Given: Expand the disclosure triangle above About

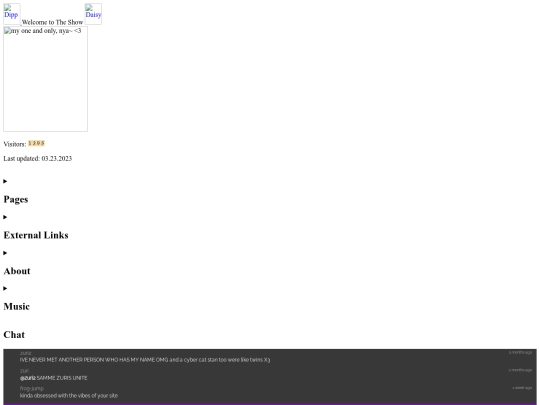Looking at the screenshot, I should [5, 253].
